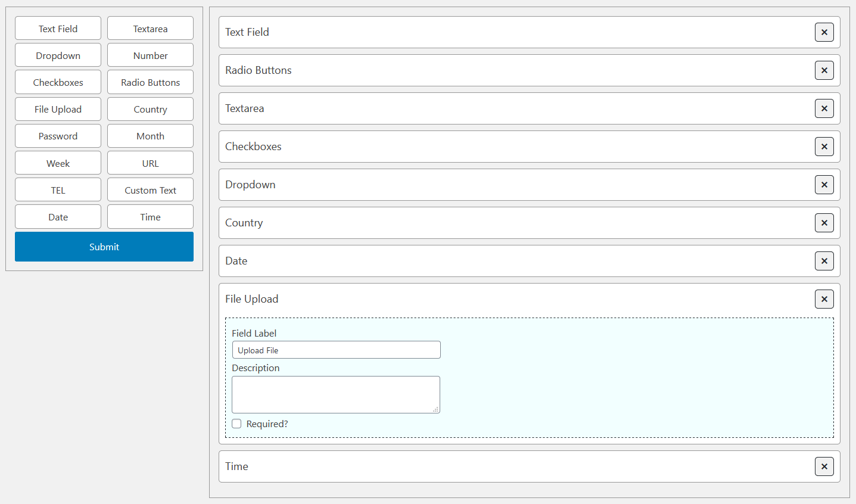The width and height of the screenshot is (856, 504).
Task: Enable the Required checkbox for File Upload
Action: coord(236,424)
